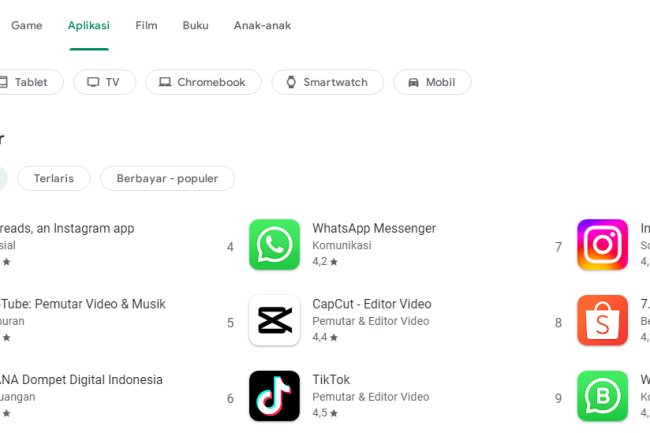Open the Film tab

coord(146,25)
